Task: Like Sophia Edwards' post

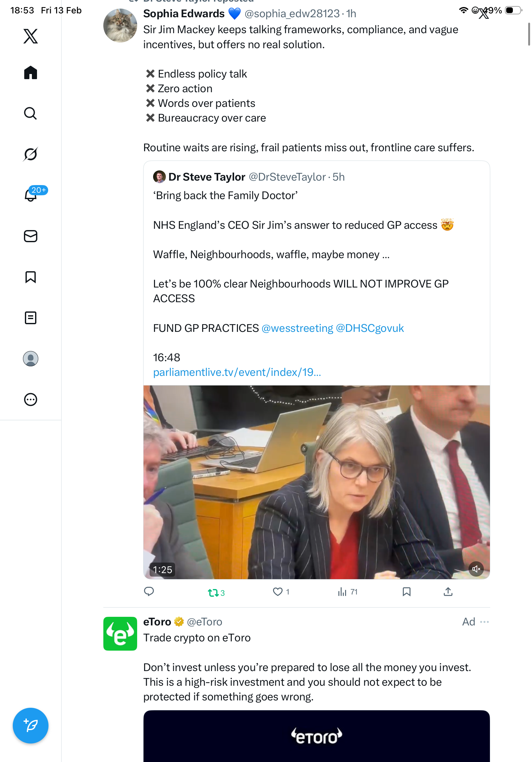Action: pyautogui.click(x=277, y=592)
